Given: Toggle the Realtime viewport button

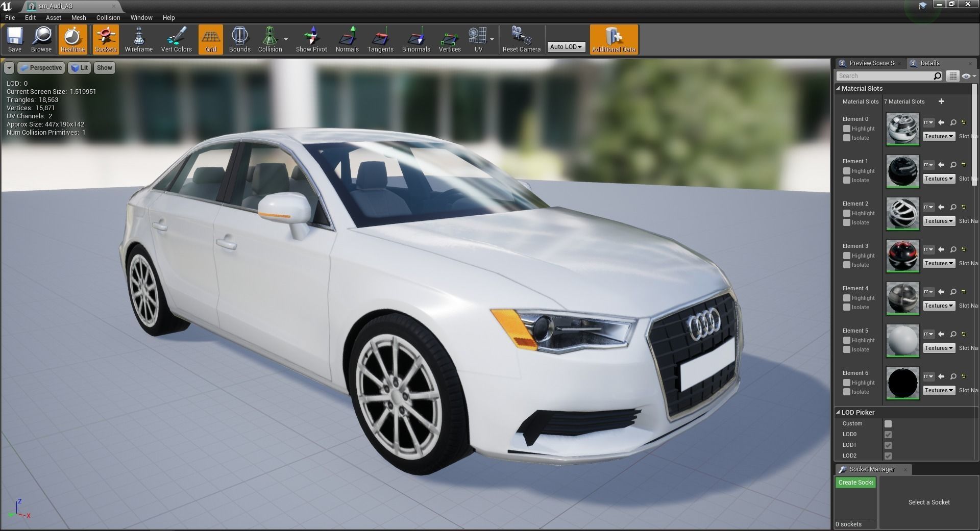Looking at the screenshot, I should point(72,40).
